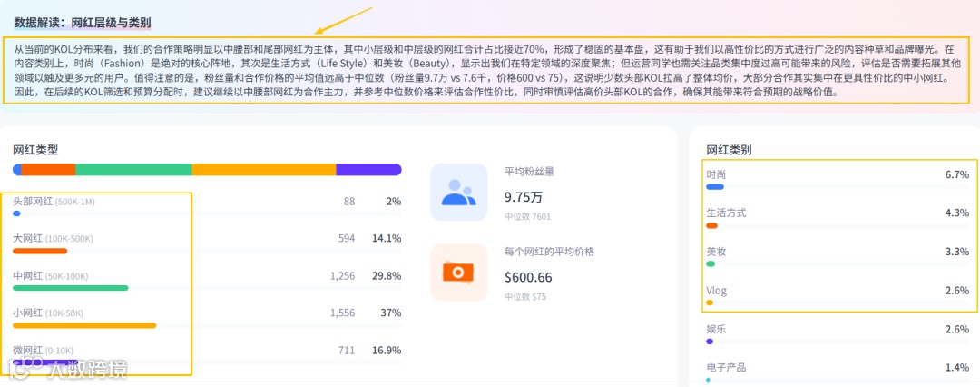Click the $600.66 average price value
The image size is (980, 387).
pyautogui.click(x=528, y=277)
